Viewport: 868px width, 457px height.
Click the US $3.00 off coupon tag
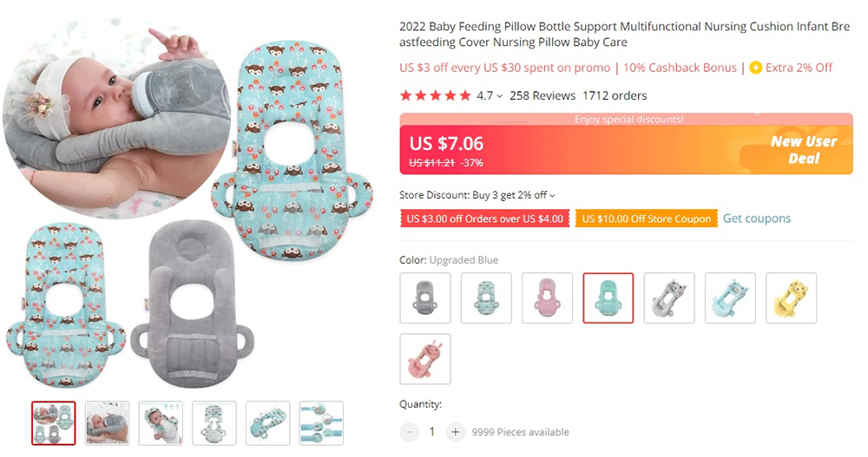(x=484, y=219)
